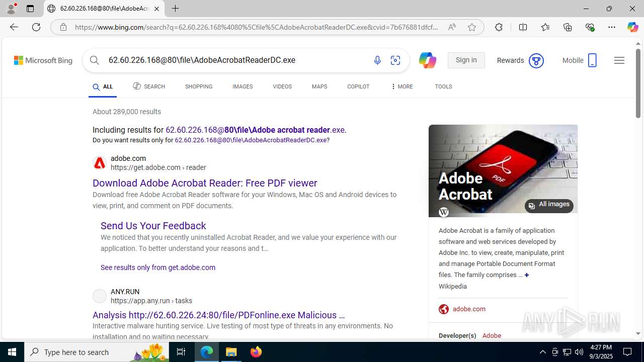Start voice search with microphone icon
The height and width of the screenshot is (362, 644).
(x=377, y=60)
